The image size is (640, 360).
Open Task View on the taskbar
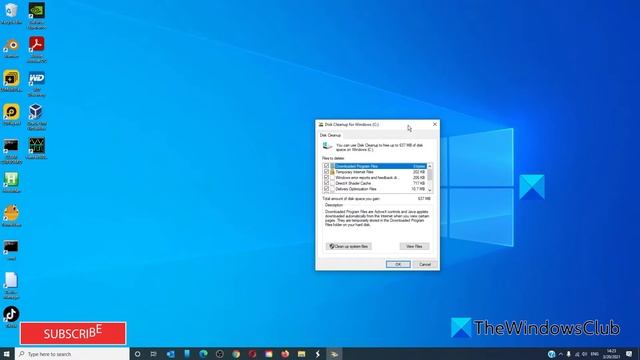point(153,354)
